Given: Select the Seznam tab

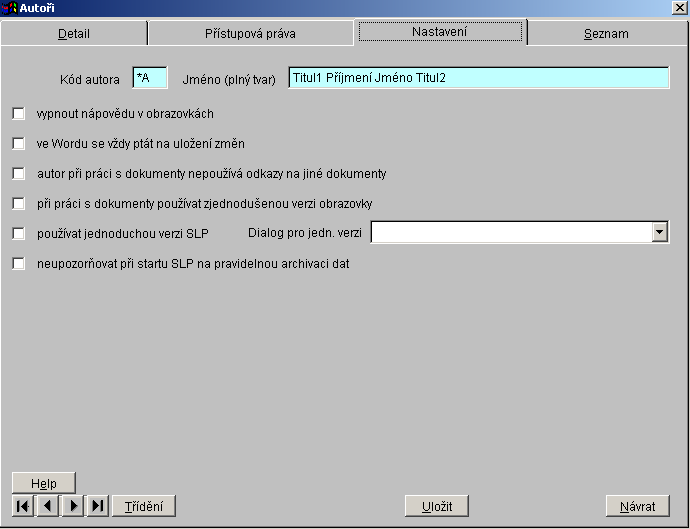Looking at the screenshot, I should (x=606, y=34).
